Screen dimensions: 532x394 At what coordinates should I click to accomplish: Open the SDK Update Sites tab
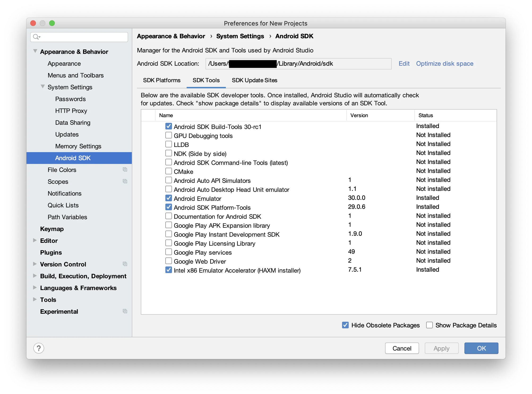(x=254, y=80)
